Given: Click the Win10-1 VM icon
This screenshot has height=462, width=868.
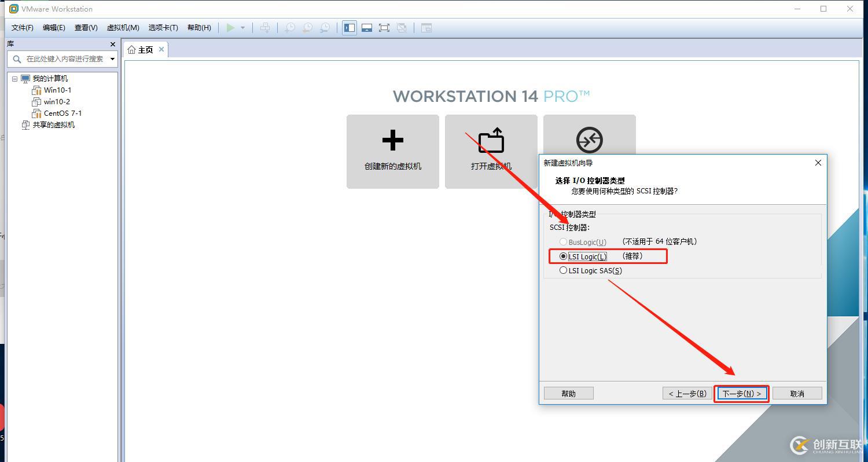Looking at the screenshot, I should click(36, 90).
